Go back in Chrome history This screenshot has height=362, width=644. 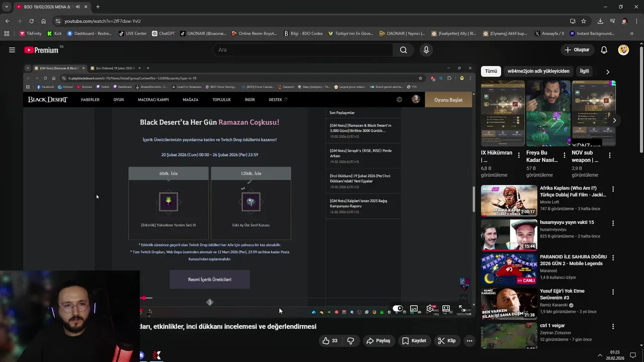pyautogui.click(x=7, y=21)
